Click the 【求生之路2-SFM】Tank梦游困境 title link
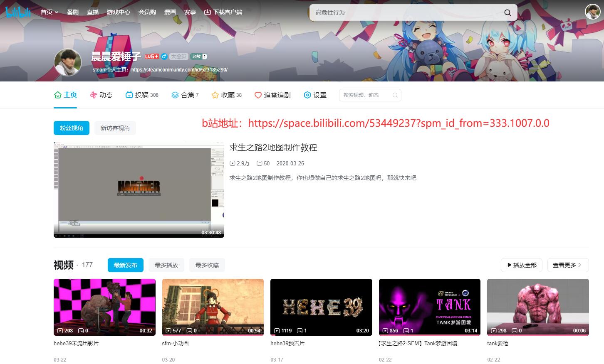Viewport: 604px width, 364px height. [x=418, y=344]
